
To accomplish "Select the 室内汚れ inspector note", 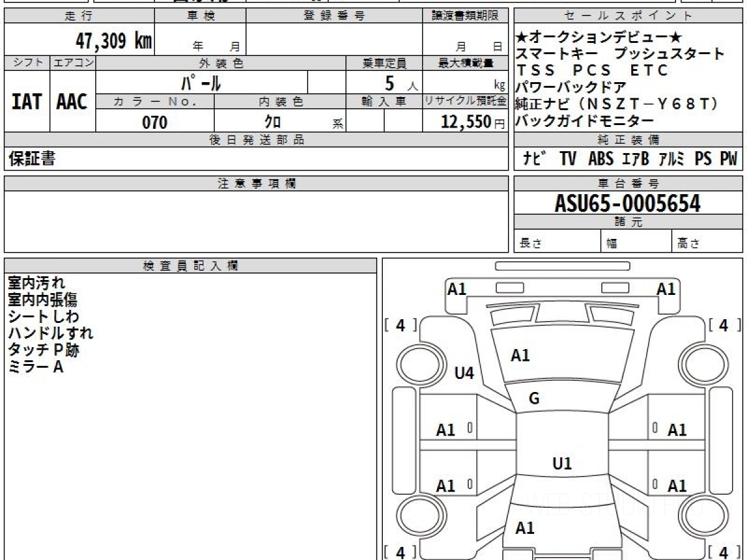I will point(36,283).
